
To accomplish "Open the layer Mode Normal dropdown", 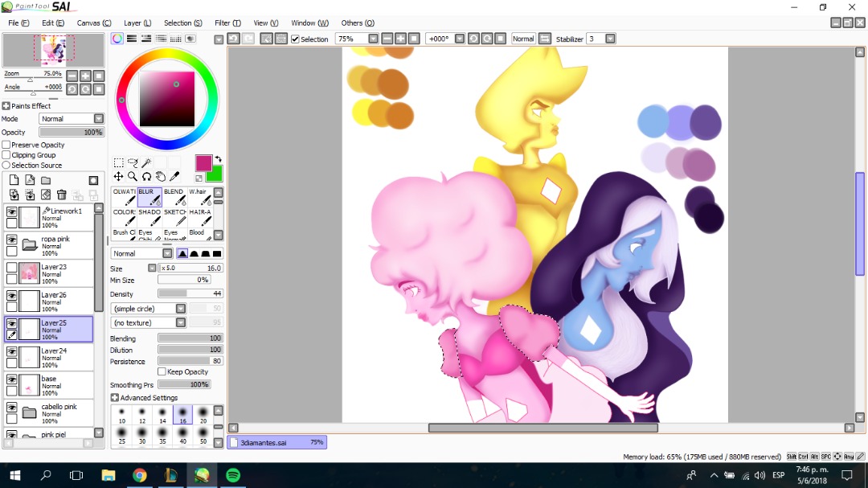I will click(72, 118).
